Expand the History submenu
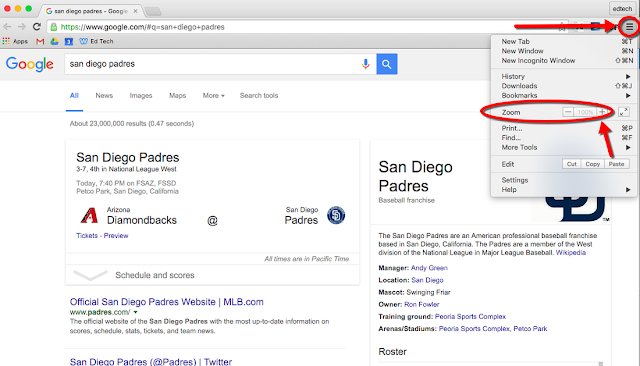640x366 pixels. [565, 76]
